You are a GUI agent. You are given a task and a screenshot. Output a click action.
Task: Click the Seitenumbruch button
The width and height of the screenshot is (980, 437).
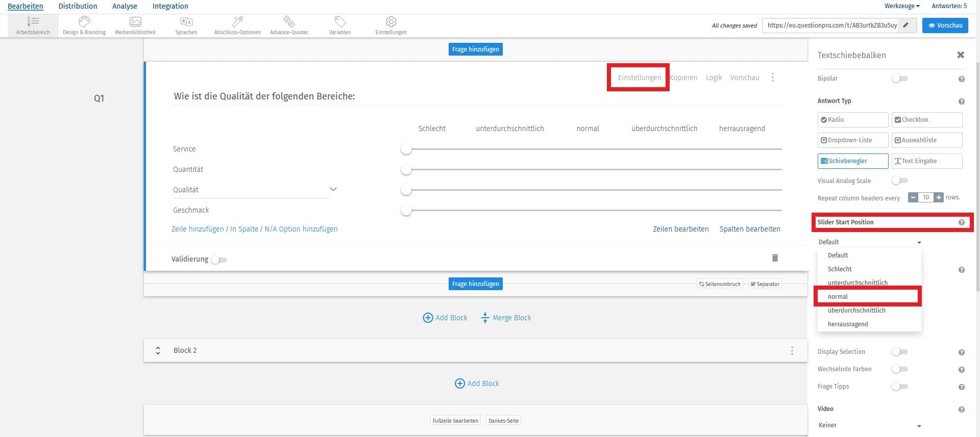point(720,284)
